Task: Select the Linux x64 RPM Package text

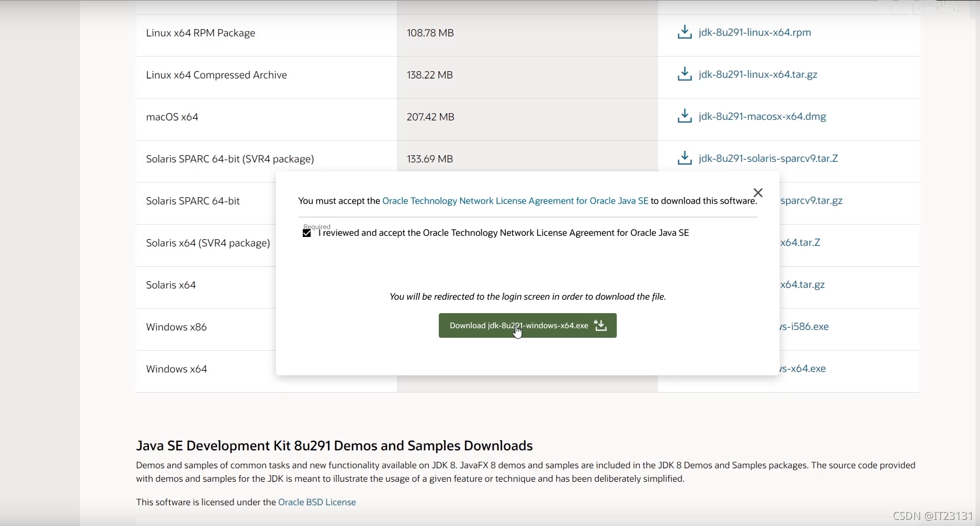Action: [x=200, y=33]
